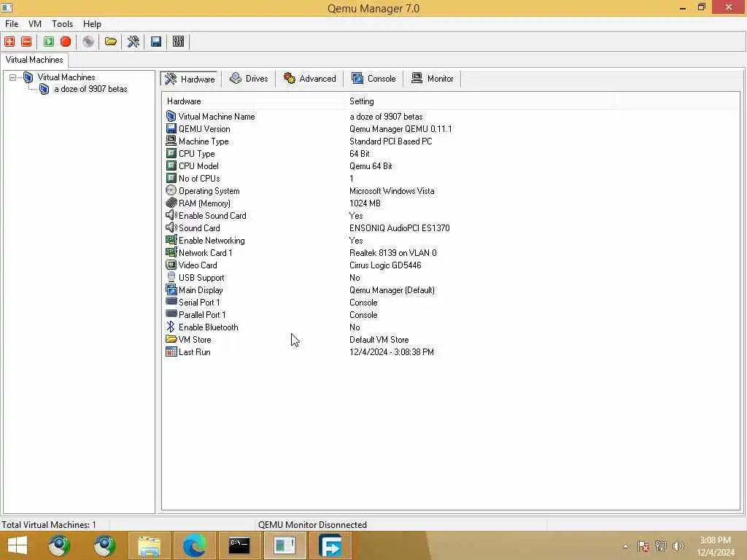Viewport: 747px width, 560px height.
Task: Stop the VM with red circle icon
Action: coord(66,42)
